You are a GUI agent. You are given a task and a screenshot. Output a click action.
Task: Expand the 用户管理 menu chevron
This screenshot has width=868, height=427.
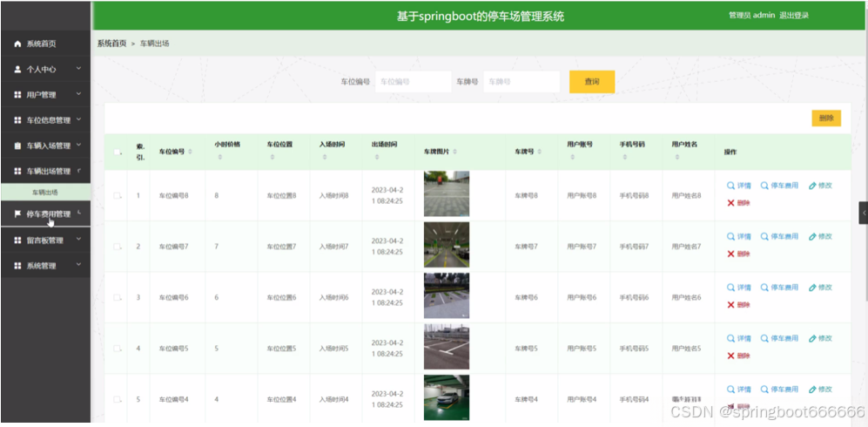[x=78, y=94]
